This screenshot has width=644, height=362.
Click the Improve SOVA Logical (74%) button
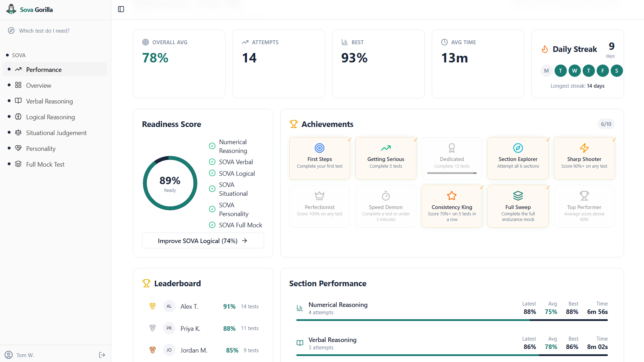point(203,241)
